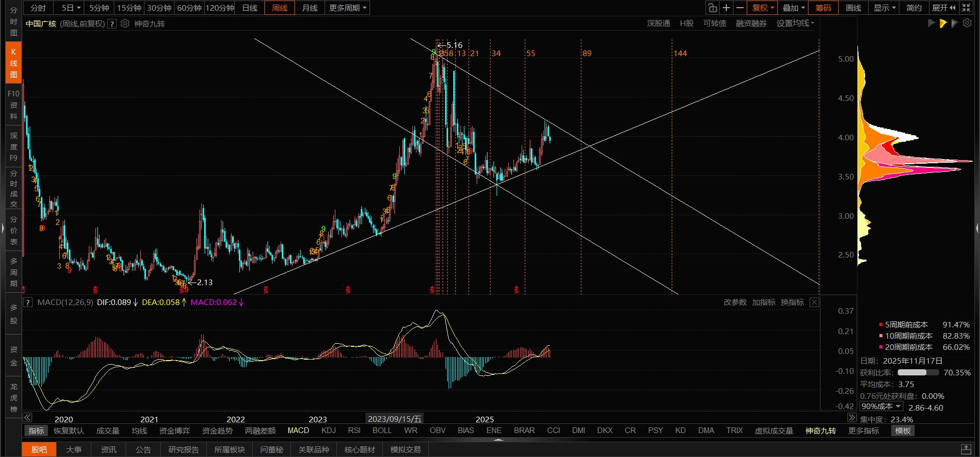Open 多周期 from sidebar
This screenshot has width=980, height=457.
pos(14,272)
